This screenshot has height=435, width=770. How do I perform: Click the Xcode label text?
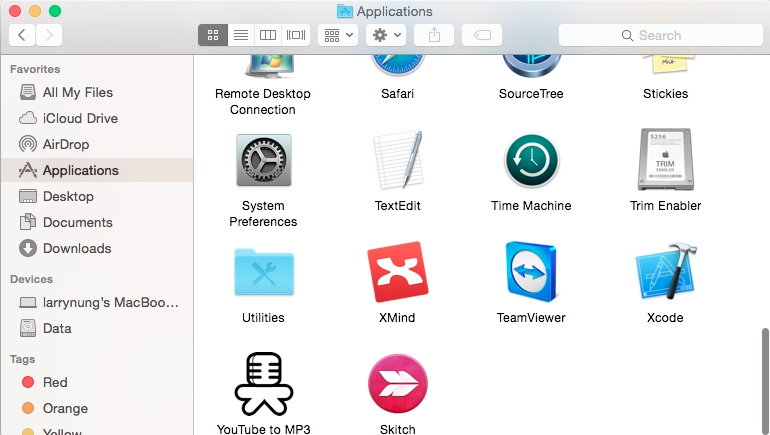tap(665, 318)
